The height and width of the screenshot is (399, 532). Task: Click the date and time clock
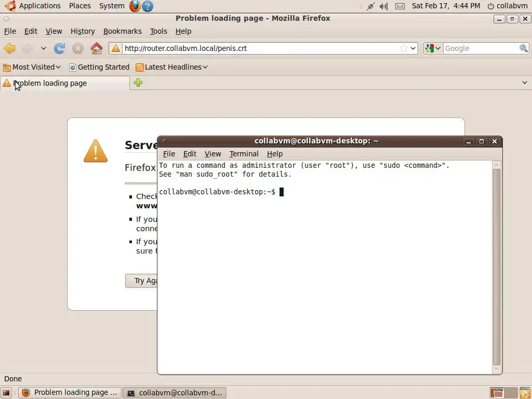pos(446,6)
